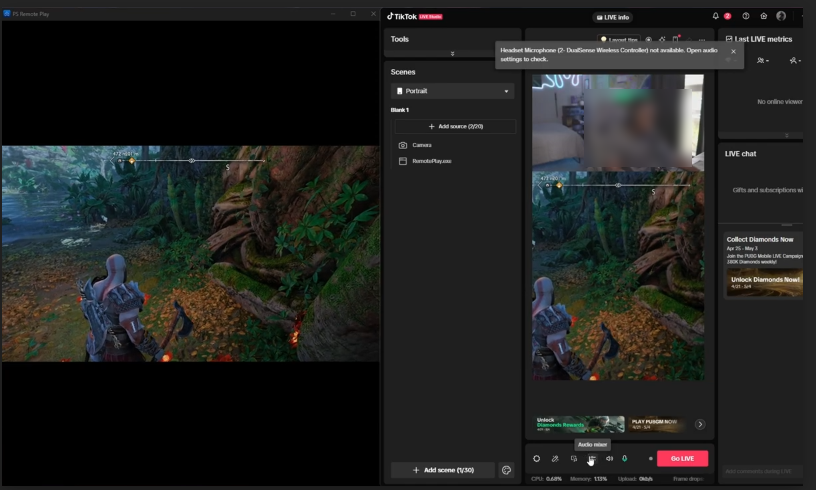Click the speaker volume icon
Image resolution: width=816 pixels, height=490 pixels.
click(x=609, y=459)
